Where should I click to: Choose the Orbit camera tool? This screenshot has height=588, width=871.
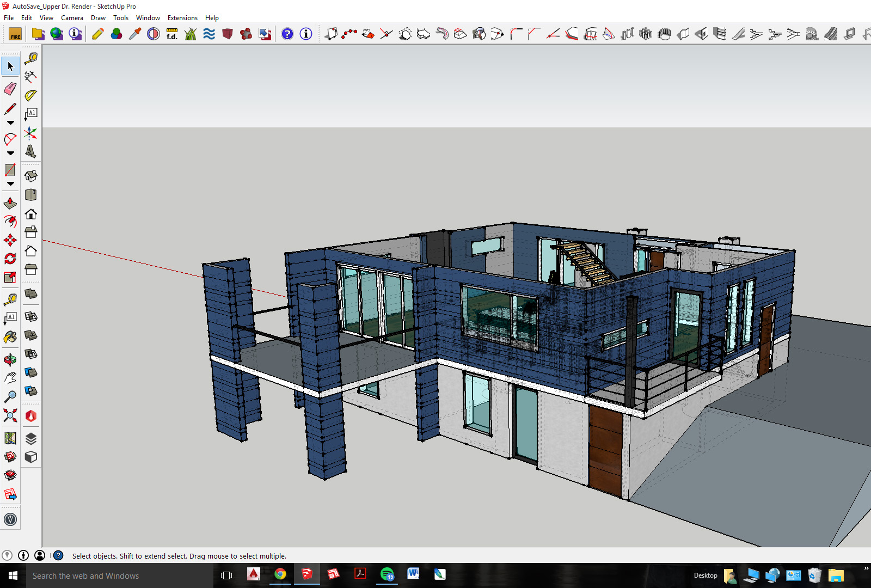click(10, 359)
